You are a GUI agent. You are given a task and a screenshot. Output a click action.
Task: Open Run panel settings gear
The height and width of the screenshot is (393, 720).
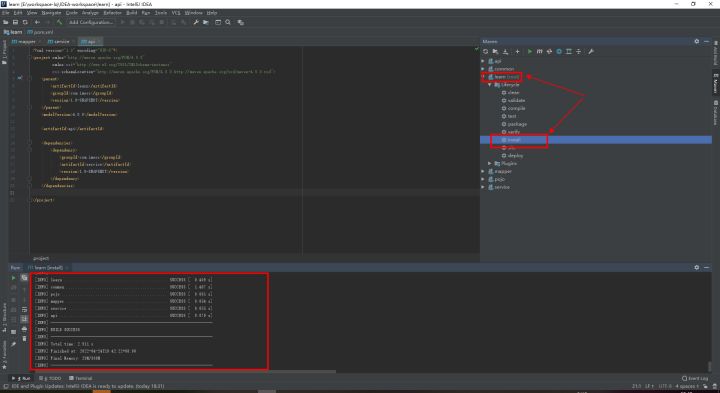(697, 267)
